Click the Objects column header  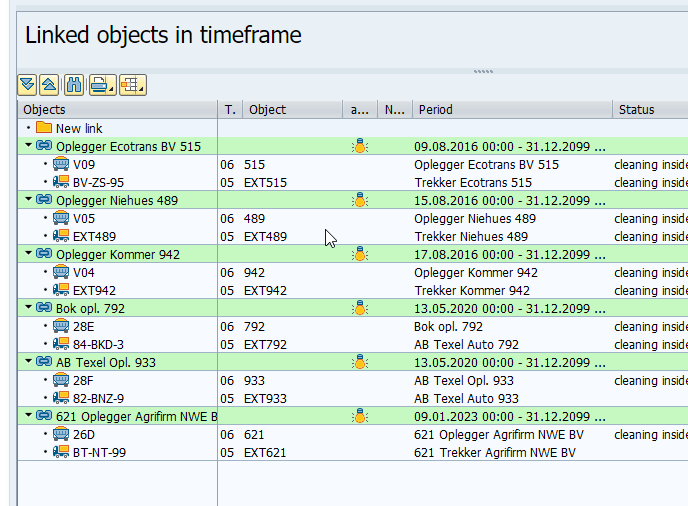coord(118,109)
